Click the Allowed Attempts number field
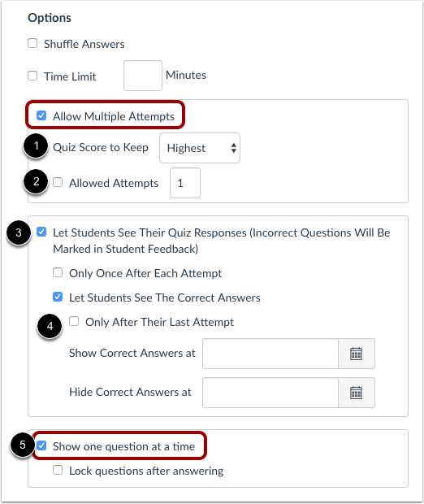The height and width of the screenshot is (504, 424). pos(185,183)
